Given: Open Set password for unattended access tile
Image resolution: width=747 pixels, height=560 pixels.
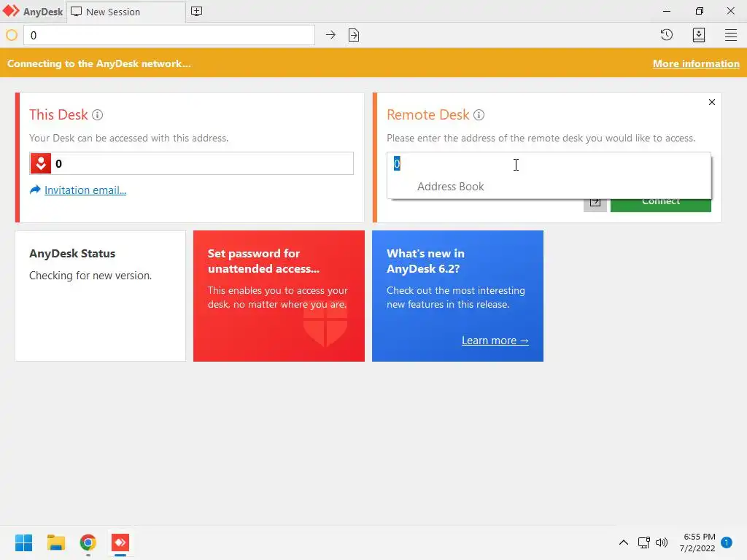Looking at the screenshot, I should tap(279, 296).
